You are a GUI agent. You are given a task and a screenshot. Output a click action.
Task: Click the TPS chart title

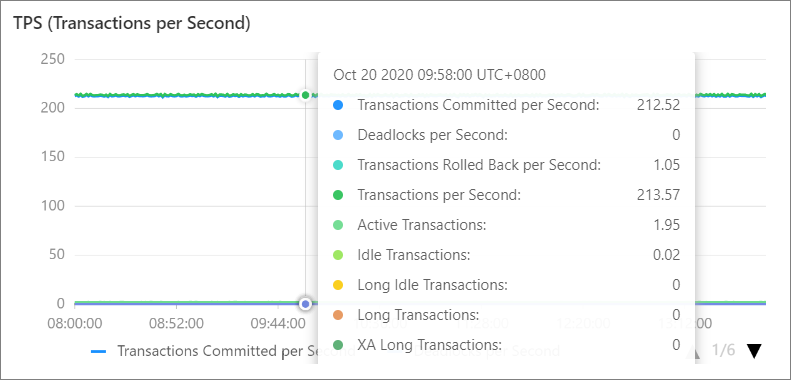[x=132, y=24]
